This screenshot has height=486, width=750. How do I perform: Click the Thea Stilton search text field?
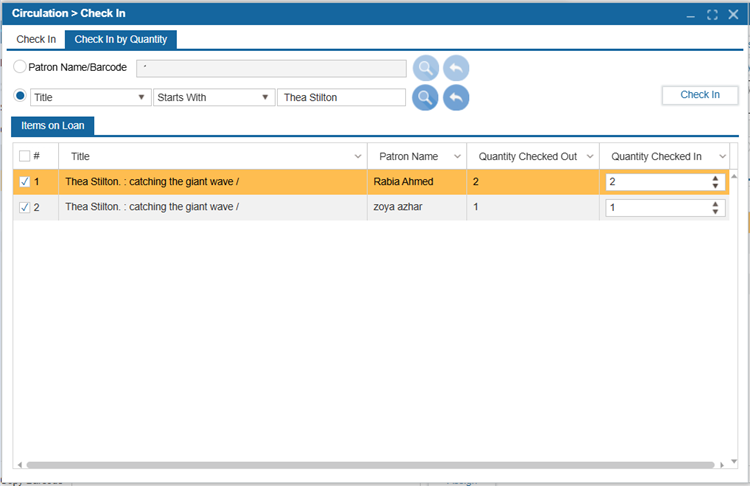pyautogui.click(x=341, y=97)
